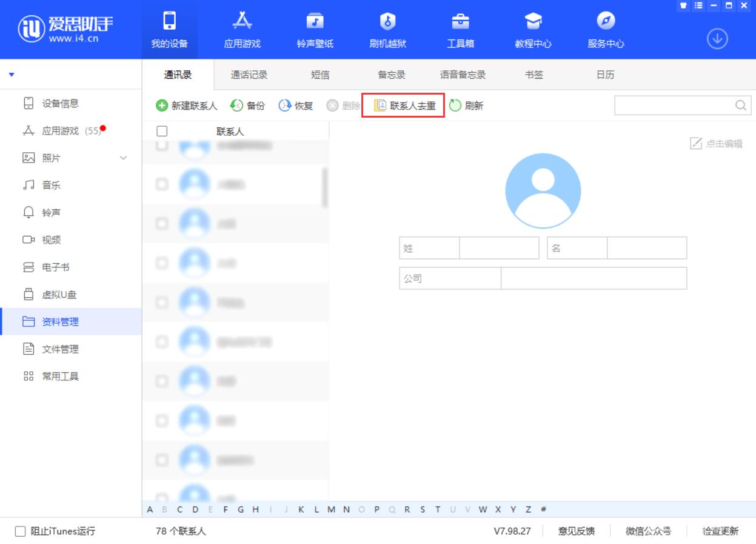Image resolution: width=756 pixels, height=544 pixels.
Task: Open the 教程中心 tutorial center
Action: pyautogui.click(x=533, y=22)
